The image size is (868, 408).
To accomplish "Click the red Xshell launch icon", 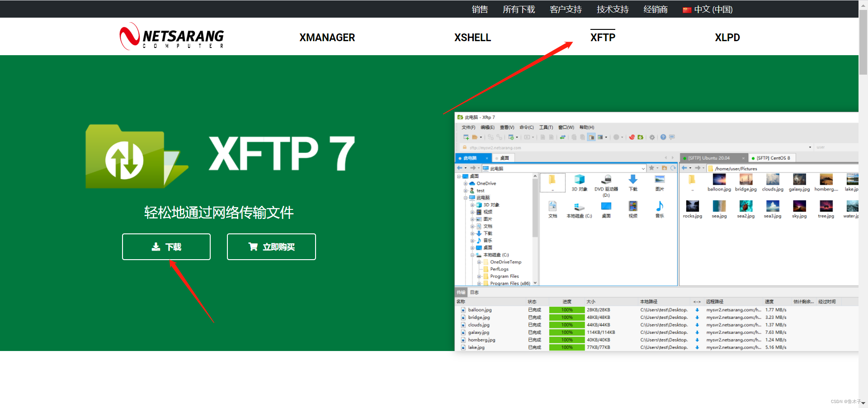I will click(632, 137).
